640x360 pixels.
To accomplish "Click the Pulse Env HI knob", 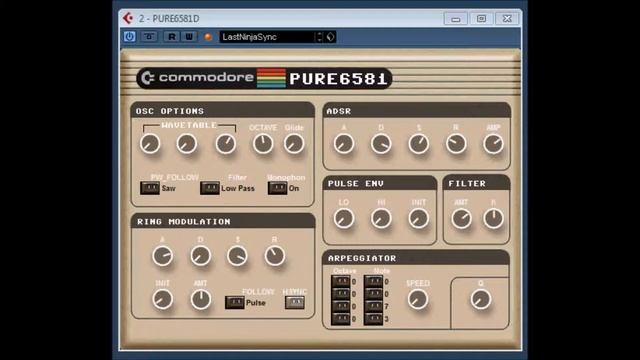I will point(381,218).
